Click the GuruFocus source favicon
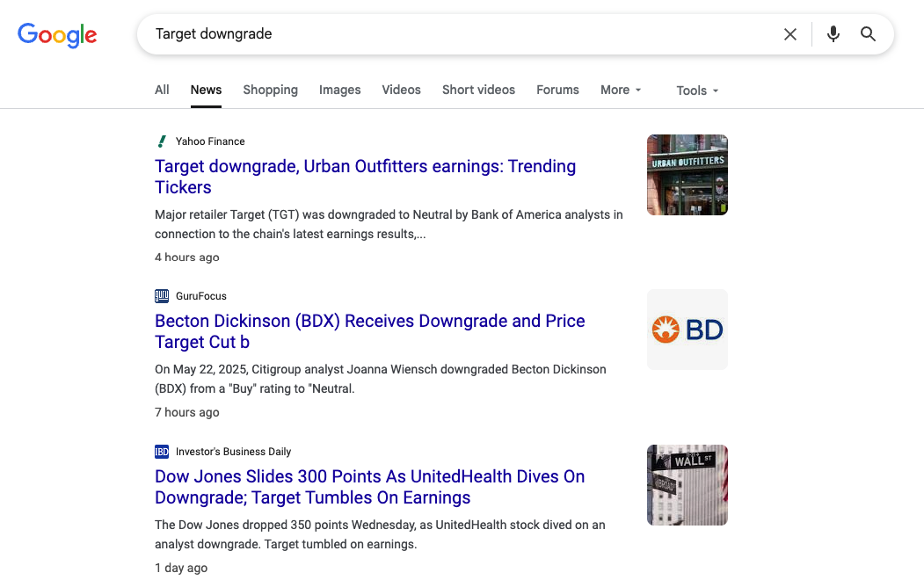The image size is (924, 580). click(x=162, y=296)
